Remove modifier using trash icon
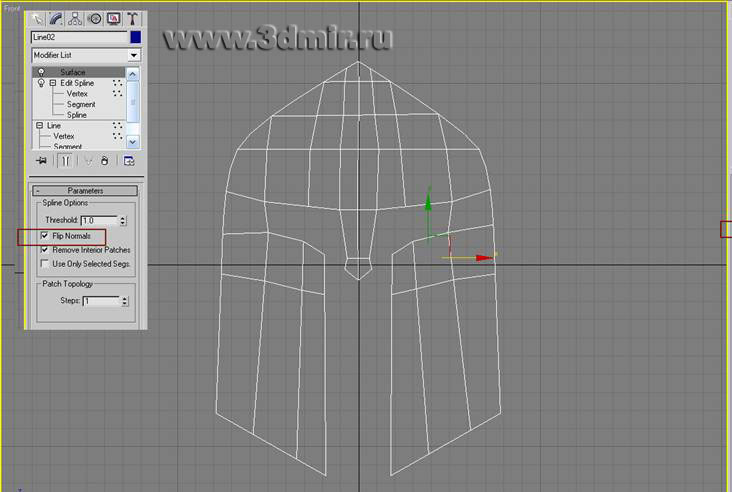 coord(105,161)
